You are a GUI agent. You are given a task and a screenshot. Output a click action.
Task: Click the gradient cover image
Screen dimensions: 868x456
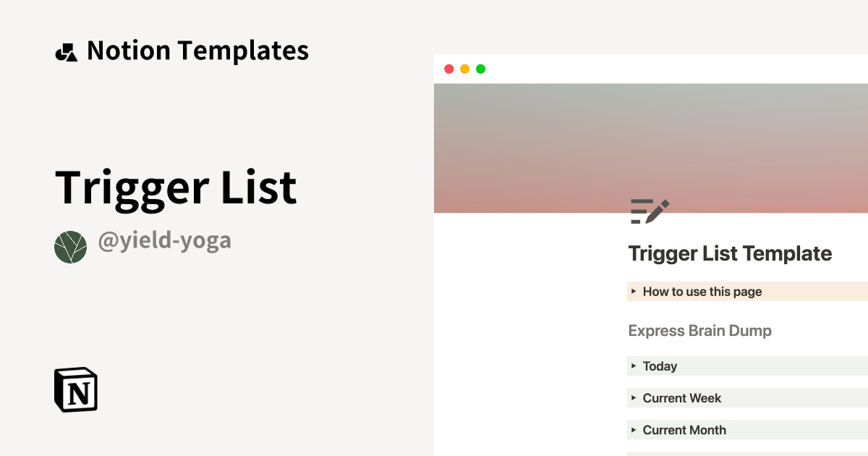click(x=651, y=145)
